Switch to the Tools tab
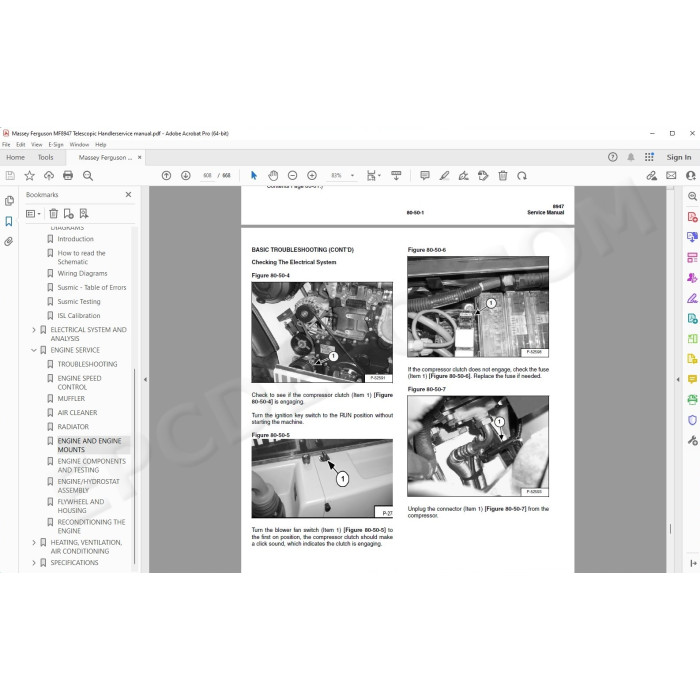The height and width of the screenshot is (700, 700). point(46,157)
